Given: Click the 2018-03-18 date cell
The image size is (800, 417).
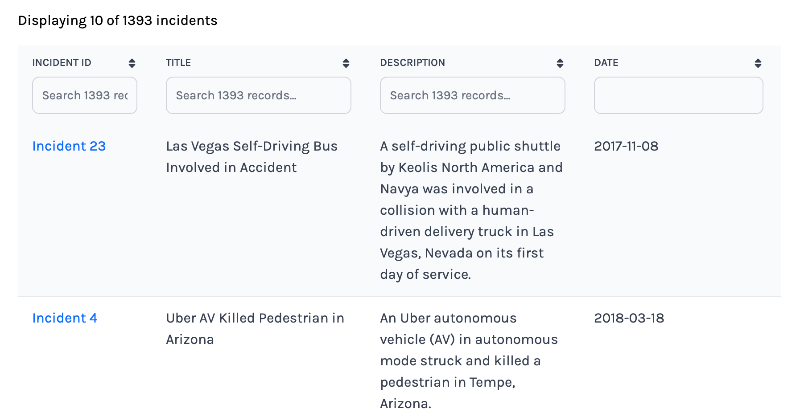Looking at the screenshot, I should point(629,318).
